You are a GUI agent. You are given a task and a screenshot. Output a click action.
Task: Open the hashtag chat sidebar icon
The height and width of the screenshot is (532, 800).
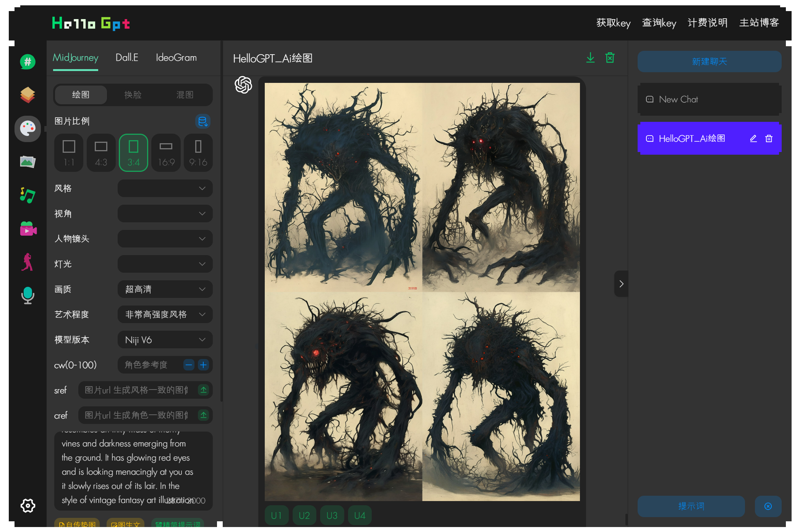tap(28, 61)
